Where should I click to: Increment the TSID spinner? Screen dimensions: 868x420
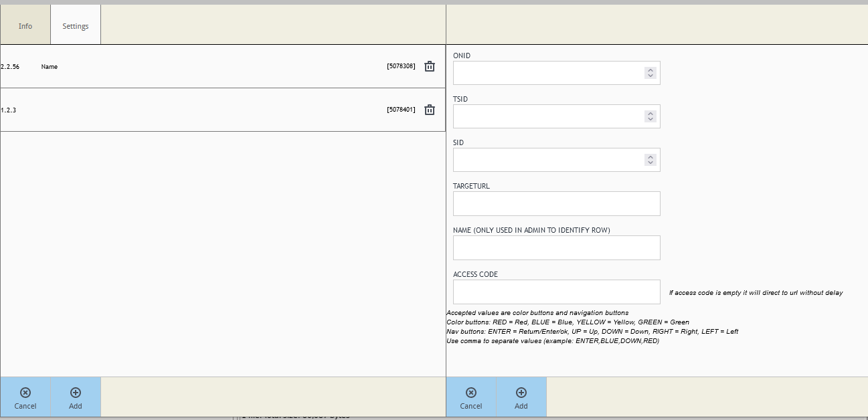(650, 114)
